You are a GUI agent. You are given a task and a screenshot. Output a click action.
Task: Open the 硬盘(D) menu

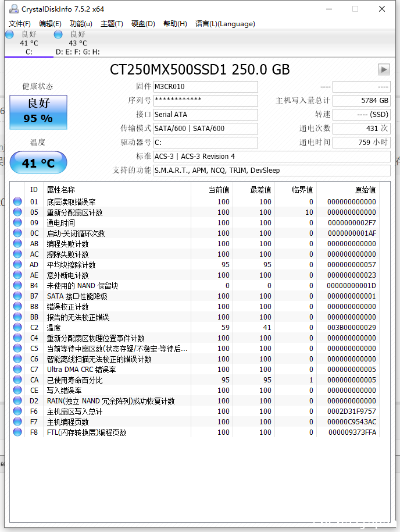[x=143, y=24]
